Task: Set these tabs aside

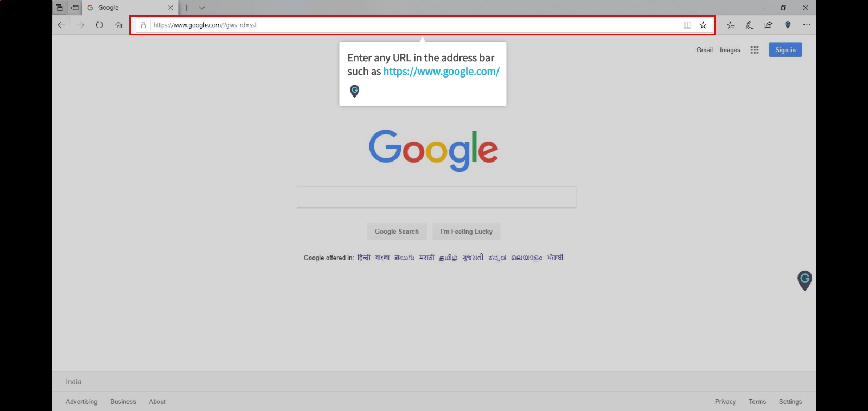Action: pyautogui.click(x=74, y=8)
